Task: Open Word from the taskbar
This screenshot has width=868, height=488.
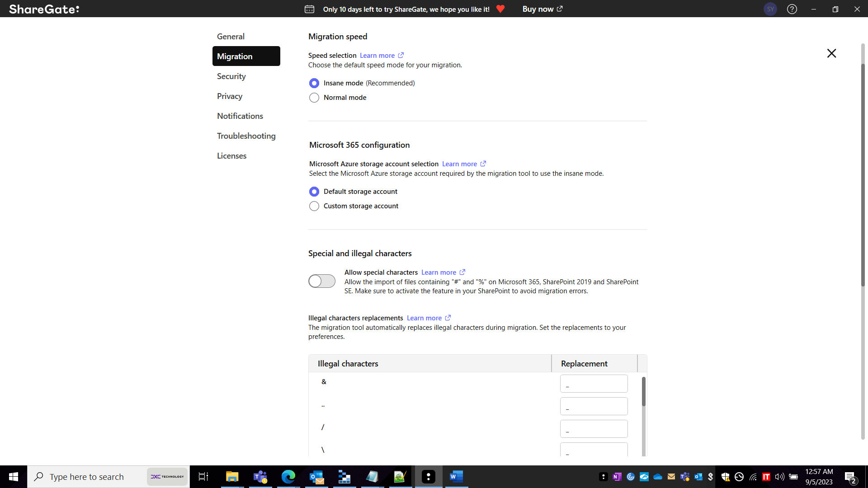Action: point(457,477)
